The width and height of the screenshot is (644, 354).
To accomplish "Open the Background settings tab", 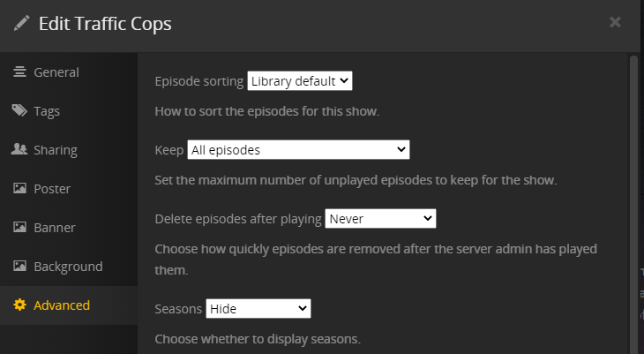I will [68, 267].
